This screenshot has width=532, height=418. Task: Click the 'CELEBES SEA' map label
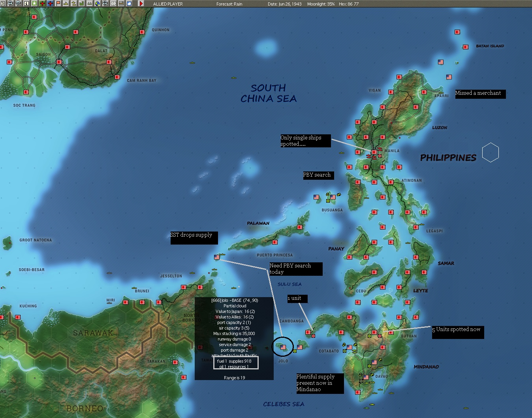(284, 404)
